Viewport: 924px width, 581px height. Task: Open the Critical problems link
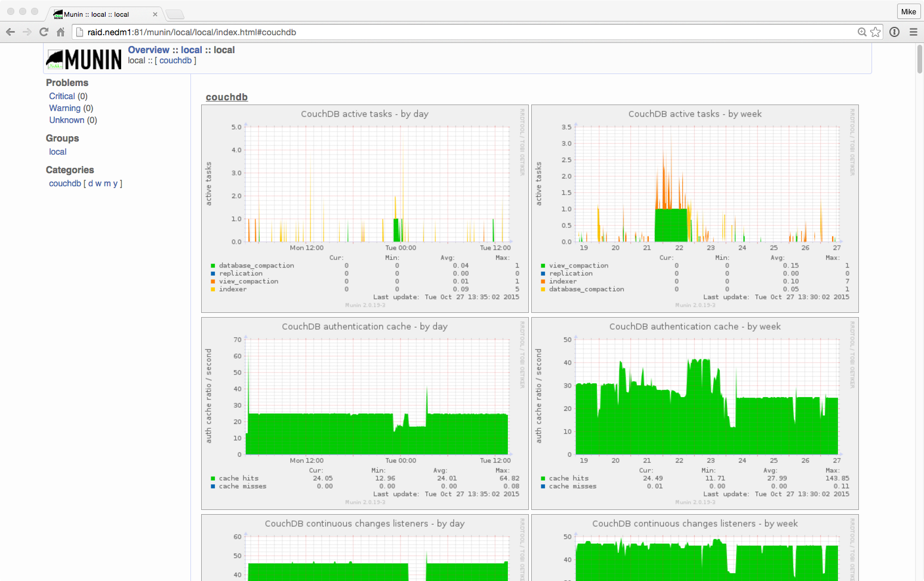[x=62, y=96]
